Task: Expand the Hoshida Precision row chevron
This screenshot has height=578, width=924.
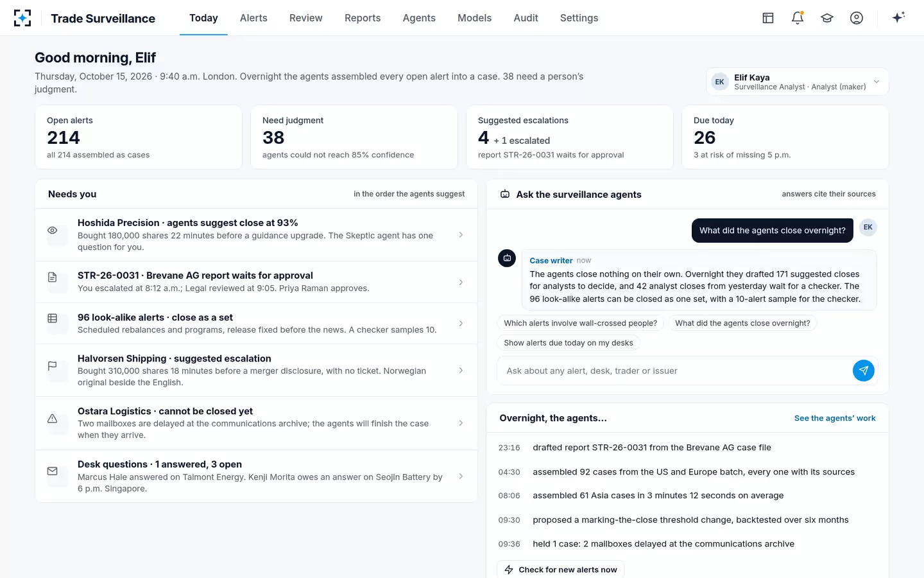Action: click(x=461, y=235)
